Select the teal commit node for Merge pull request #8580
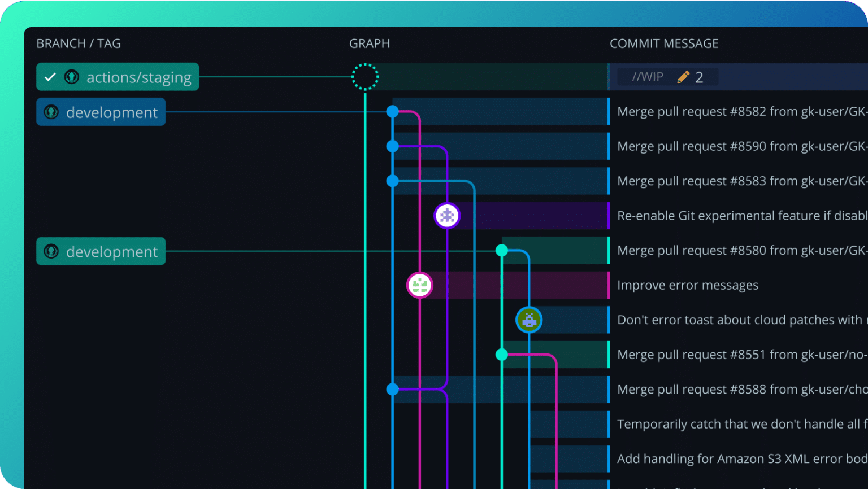Image resolution: width=868 pixels, height=489 pixels. tap(501, 250)
